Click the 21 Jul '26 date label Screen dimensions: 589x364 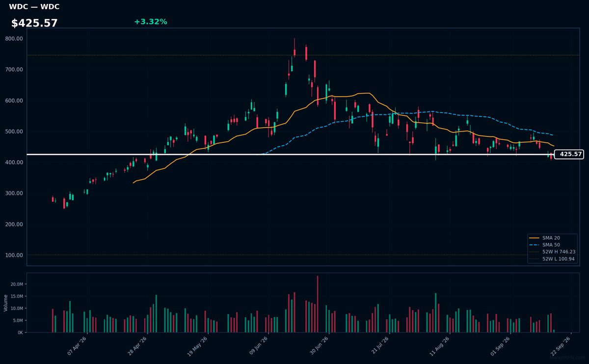coord(379,346)
